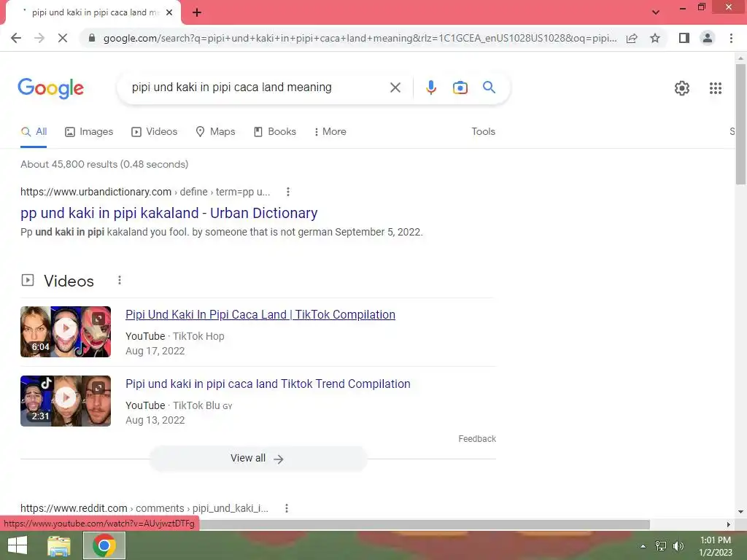Open Google quick settings gear

tap(682, 88)
